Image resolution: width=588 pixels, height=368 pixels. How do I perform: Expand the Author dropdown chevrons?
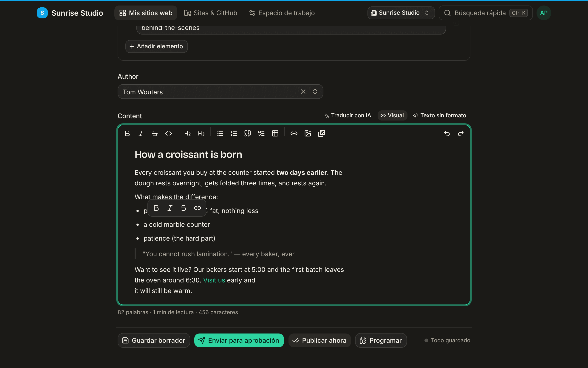[x=315, y=92]
